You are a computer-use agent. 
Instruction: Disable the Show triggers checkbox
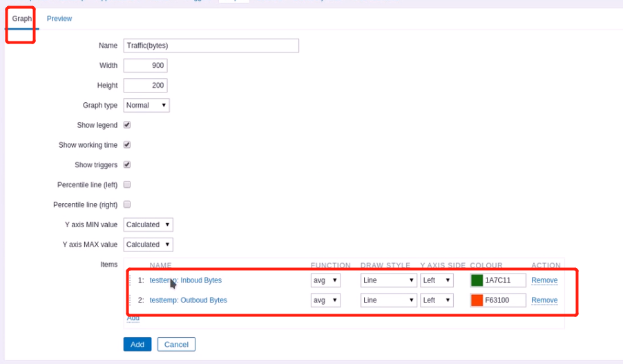[x=127, y=164]
